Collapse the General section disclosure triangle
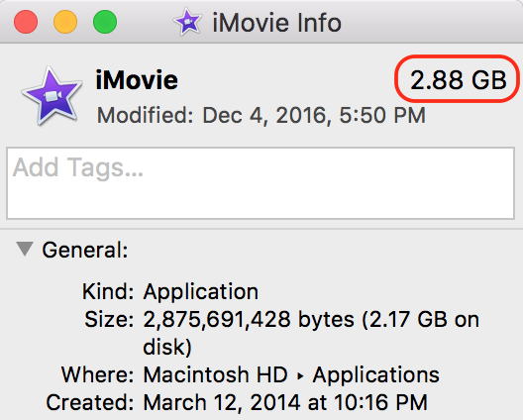The image size is (523, 420). tap(25, 249)
